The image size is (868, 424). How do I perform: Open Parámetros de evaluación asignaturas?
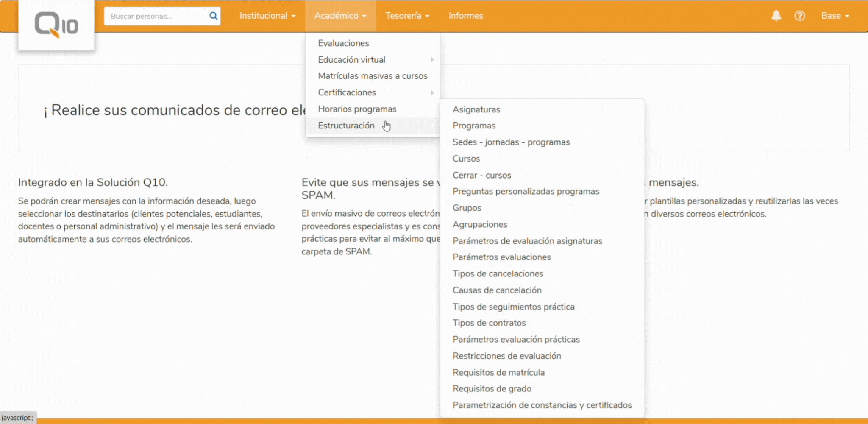[x=527, y=241]
